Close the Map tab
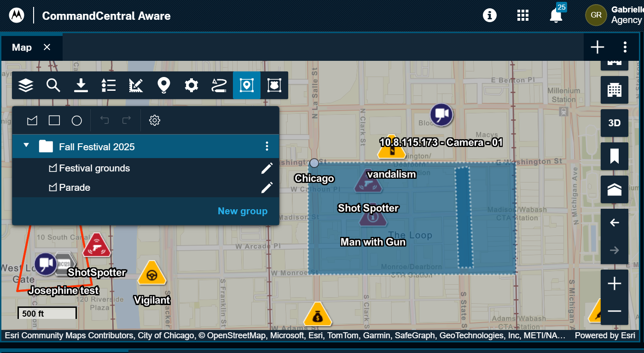 (x=47, y=47)
